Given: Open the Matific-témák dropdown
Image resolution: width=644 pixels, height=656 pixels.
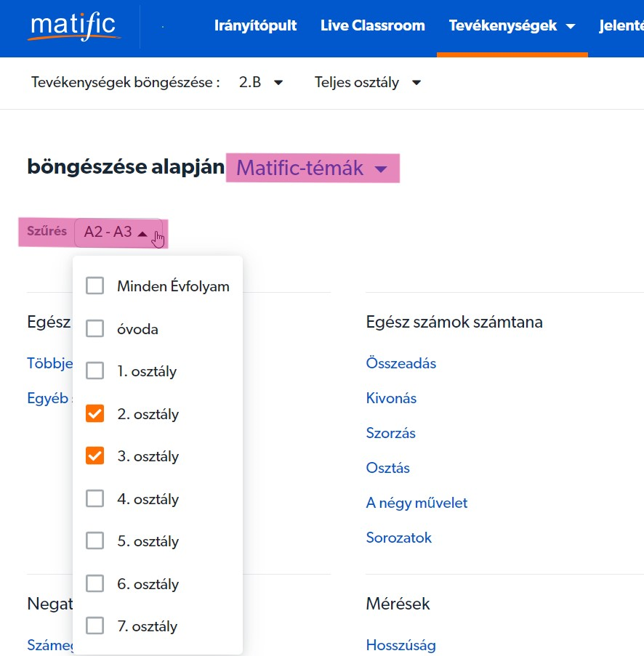Looking at the screenshot, I should (x=313, y=169).
